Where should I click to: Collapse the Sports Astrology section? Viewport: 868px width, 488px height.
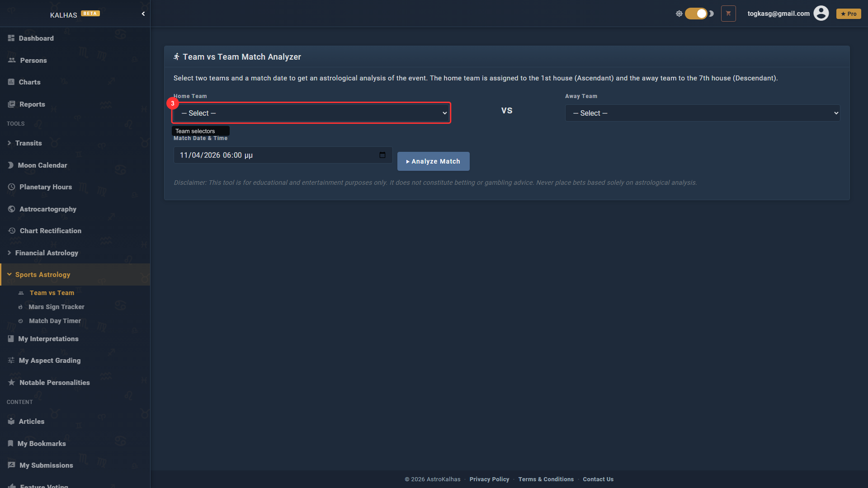[x=42, y=275]
